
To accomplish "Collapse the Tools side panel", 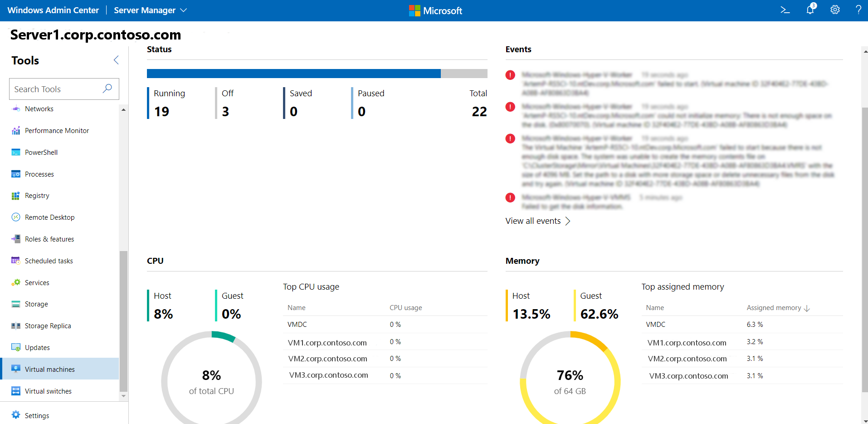I will coord(116,60).
